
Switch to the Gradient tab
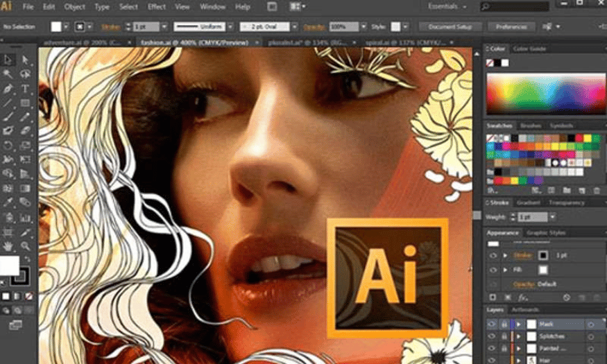529,202
